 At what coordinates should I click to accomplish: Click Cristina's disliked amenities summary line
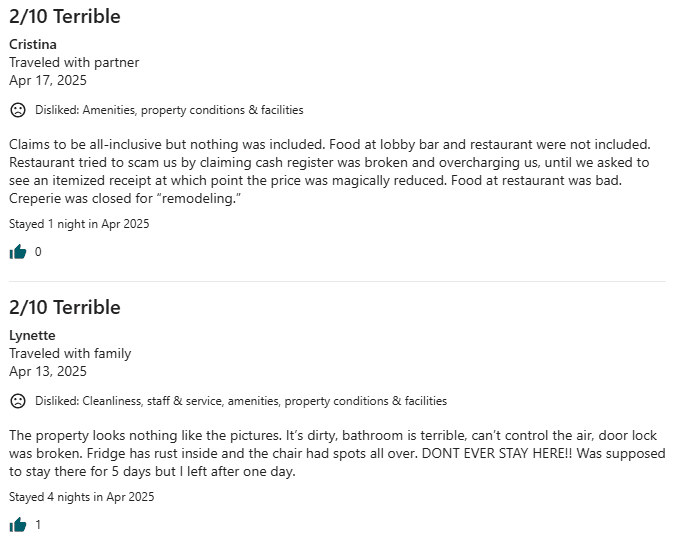point(169,110)
